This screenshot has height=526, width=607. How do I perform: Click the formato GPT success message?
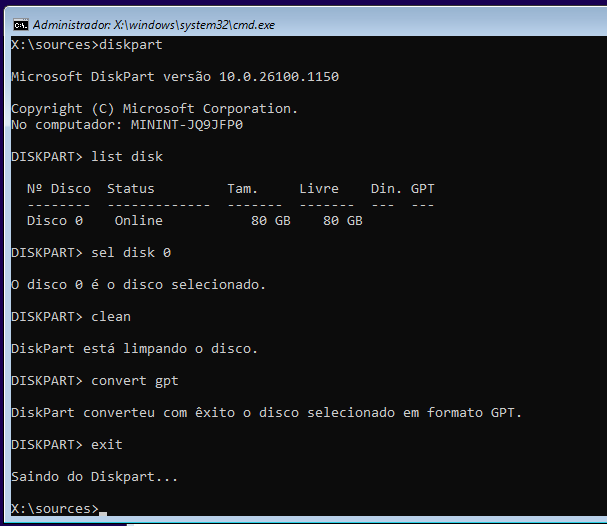(267, 413)
